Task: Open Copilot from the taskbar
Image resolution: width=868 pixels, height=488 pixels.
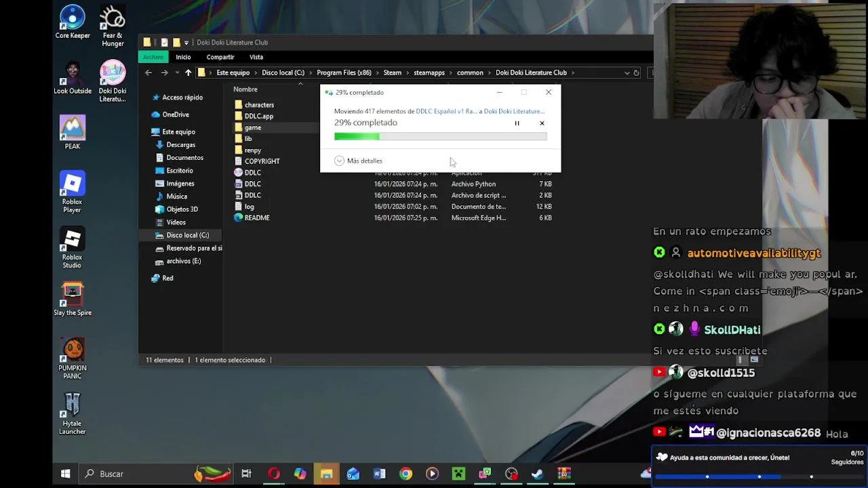Action: (300, 474)
